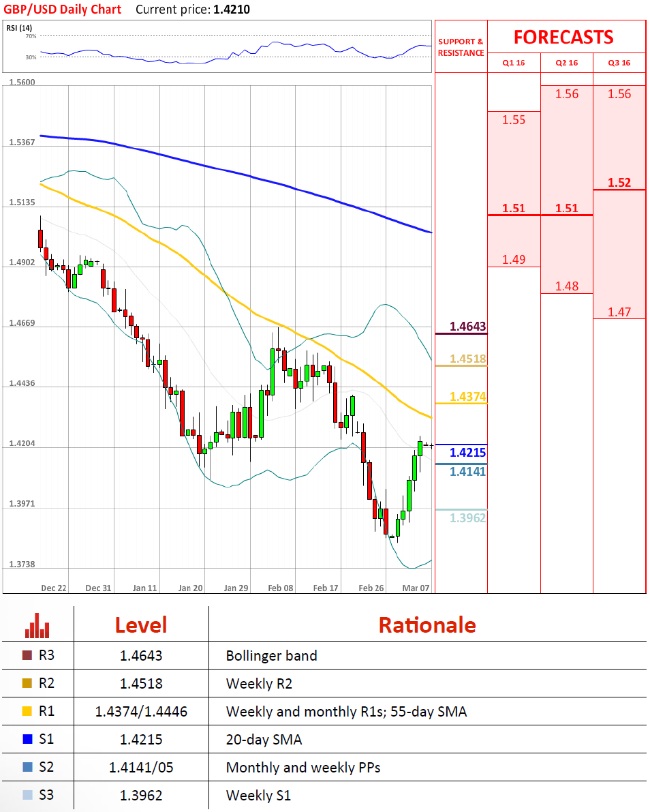Click the Q3 16 median forecast 1.52
The width and height of the screenshot is (650, 812).
619,182
